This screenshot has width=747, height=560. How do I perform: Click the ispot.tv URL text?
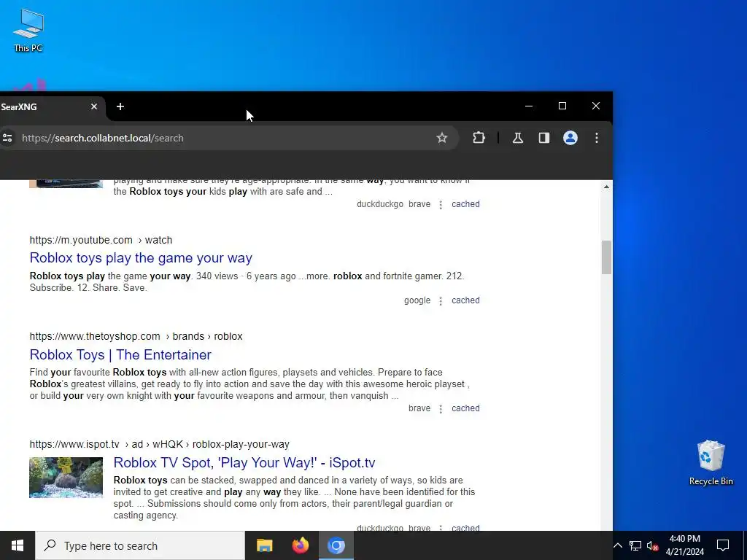159,444
